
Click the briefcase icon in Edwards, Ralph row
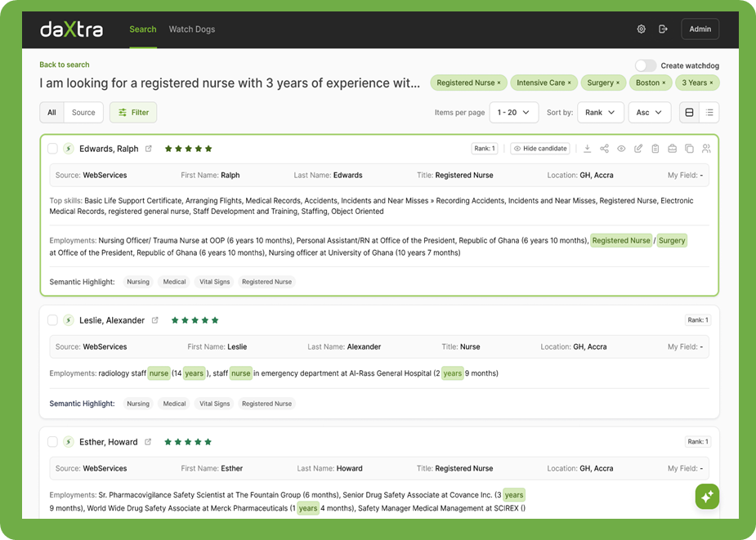pos(673,149)
